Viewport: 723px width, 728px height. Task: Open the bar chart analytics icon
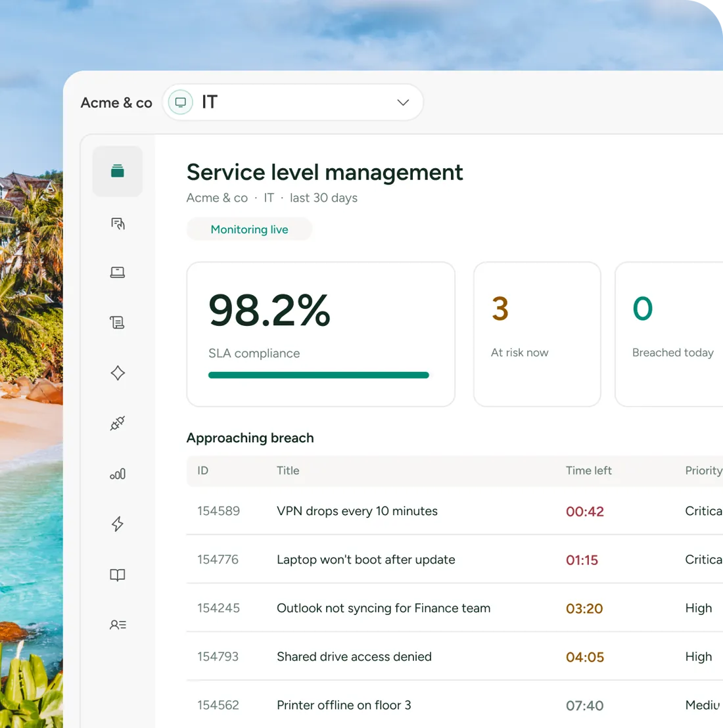pyautogui.click(x=118, y=474)
